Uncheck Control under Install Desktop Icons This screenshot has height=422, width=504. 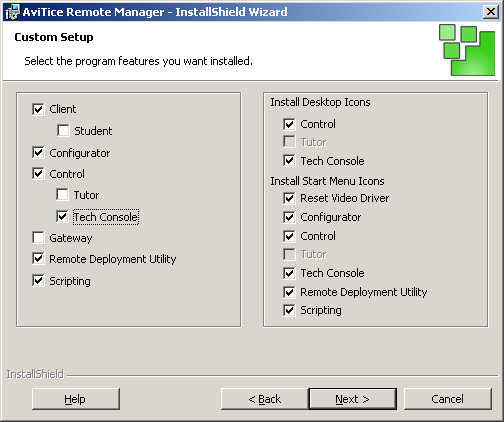pyautogui.click(x=289, y=124)
